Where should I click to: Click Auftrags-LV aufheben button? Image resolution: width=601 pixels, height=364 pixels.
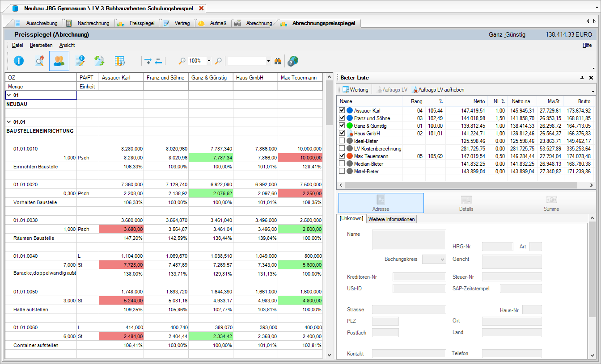pyautogui.click(x=438, y=90)
